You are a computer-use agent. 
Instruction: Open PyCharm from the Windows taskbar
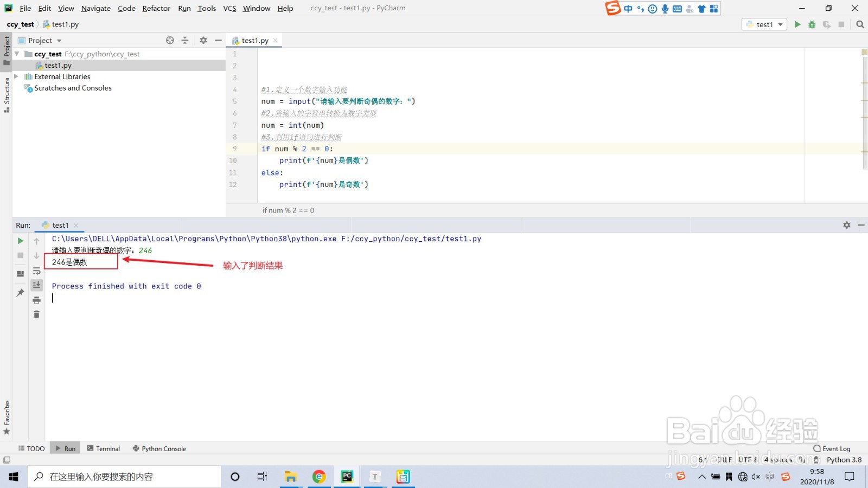[347, 477]
